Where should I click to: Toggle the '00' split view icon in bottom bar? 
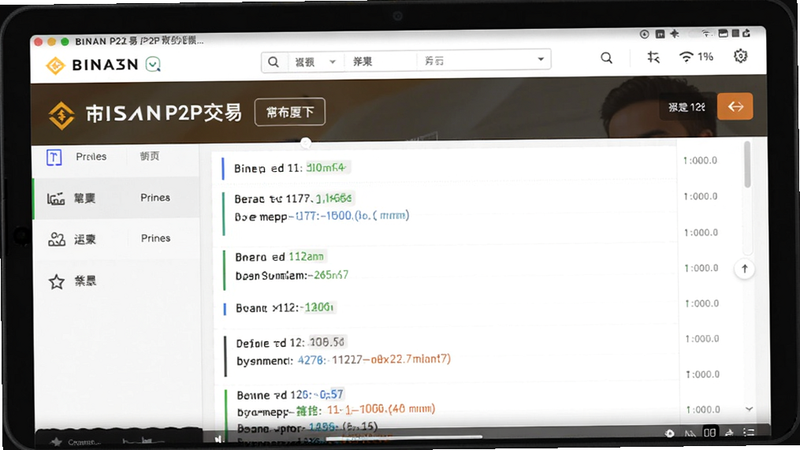coord(710,433)
